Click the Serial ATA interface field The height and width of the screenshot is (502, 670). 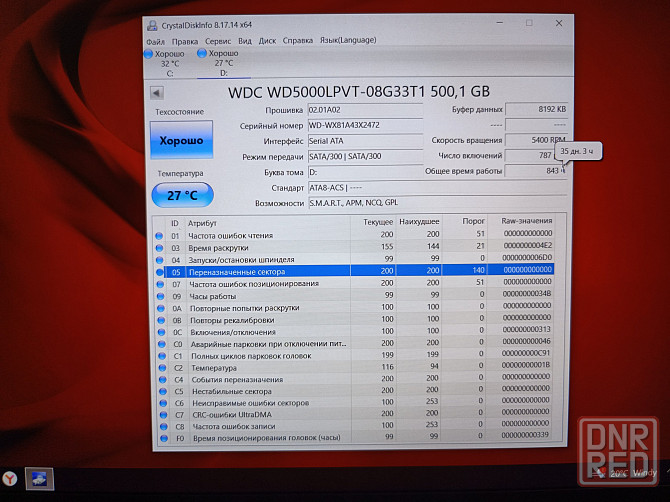tap(365, 141)
